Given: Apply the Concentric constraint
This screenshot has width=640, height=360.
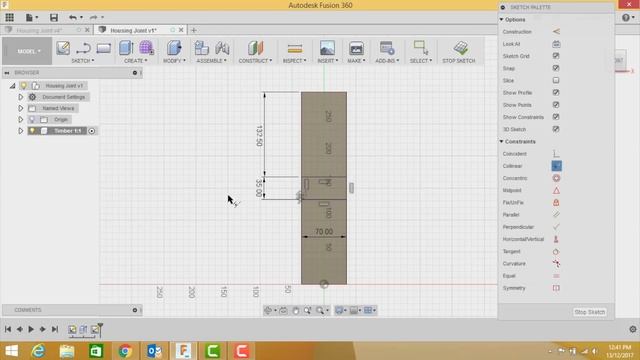Looking at the screenshot, I should click(x=556, y=178).
